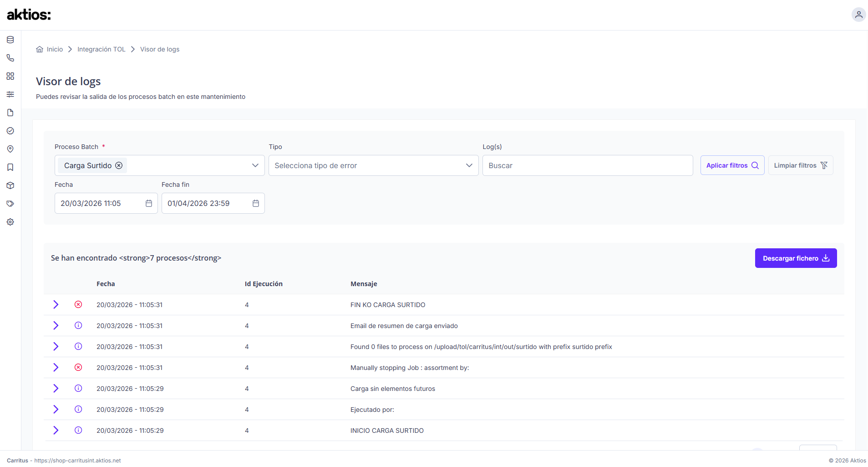Go to Inicio in the breadcrumb
Viewport: 868px width, 467px height.
pos(50,49)
